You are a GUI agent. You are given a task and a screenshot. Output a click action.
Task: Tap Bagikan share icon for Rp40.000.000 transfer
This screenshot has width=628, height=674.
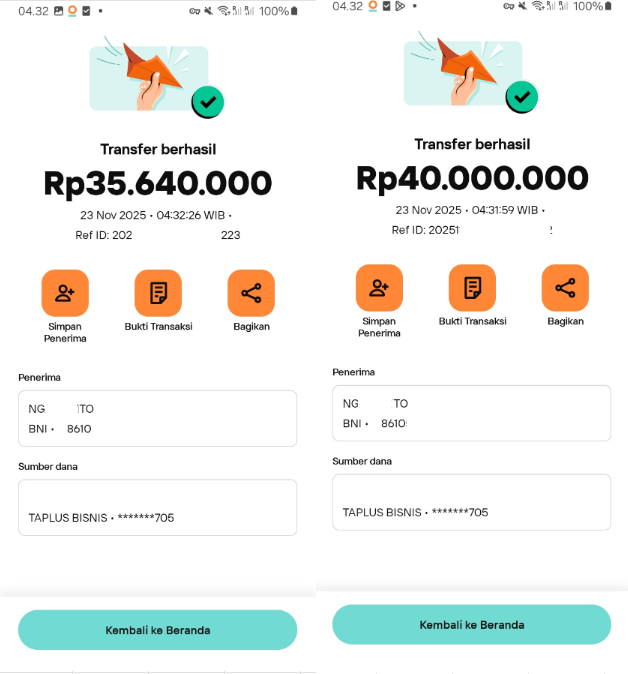[565, 288]
